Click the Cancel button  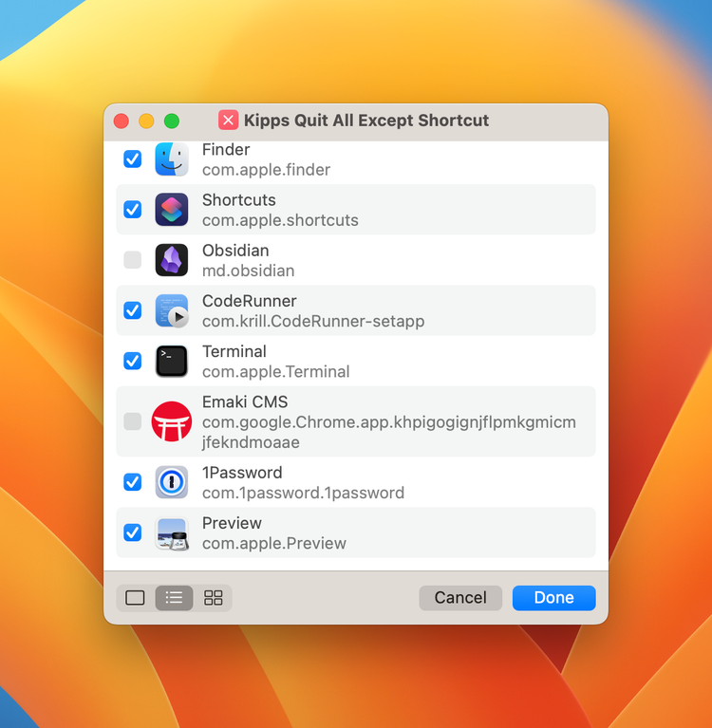(460, 598)
